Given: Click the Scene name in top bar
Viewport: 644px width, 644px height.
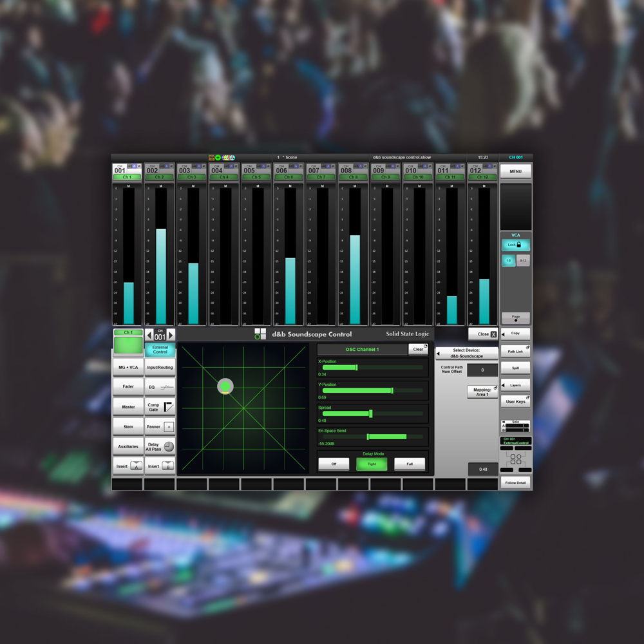Looking at the screenshot, I should click(291, 157).
